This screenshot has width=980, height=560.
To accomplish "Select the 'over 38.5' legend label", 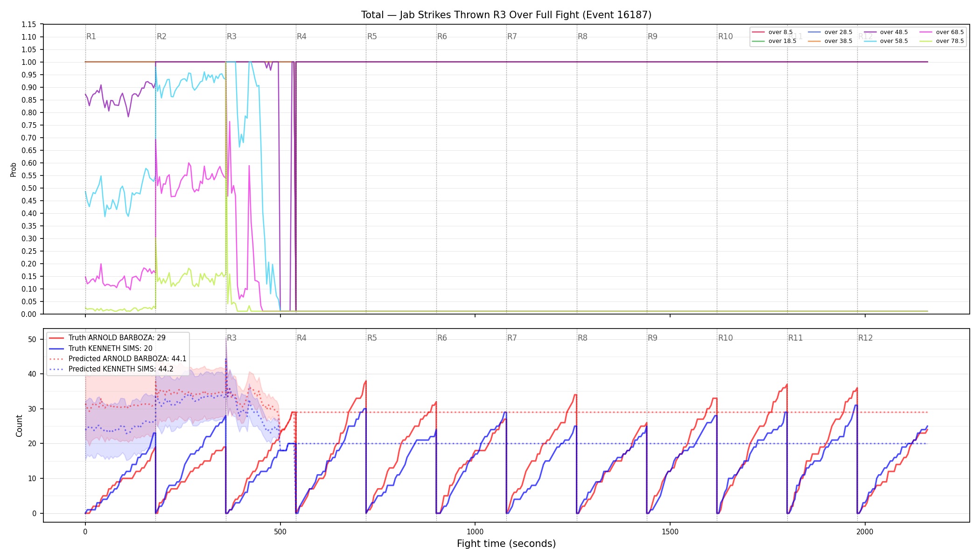I will [838, 41].
